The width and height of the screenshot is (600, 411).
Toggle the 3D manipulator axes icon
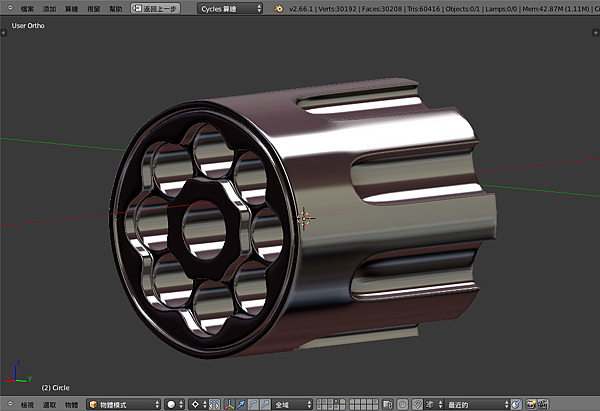[x=229, y=404]
